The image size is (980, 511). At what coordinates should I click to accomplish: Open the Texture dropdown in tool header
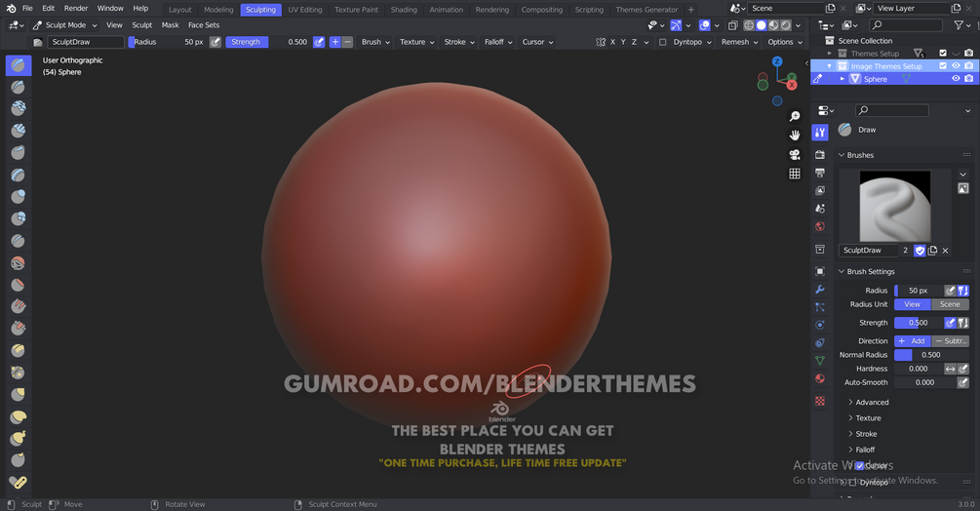click(x=417, y=42)
